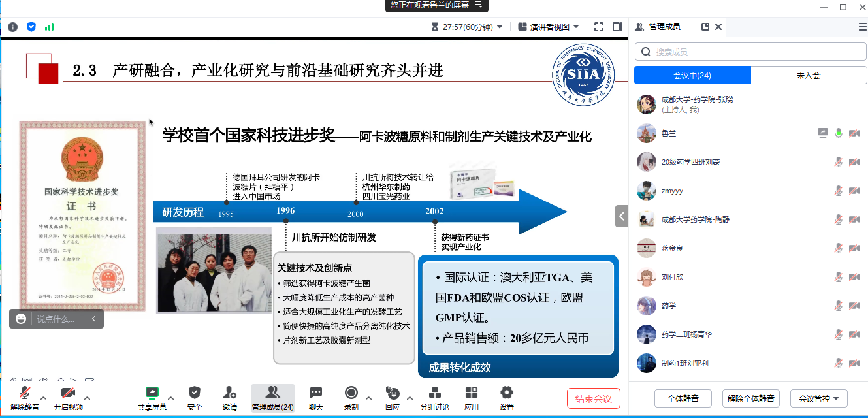Open the 应用 apps icon
This screenshot has height=418, width=868.
(x=472, y=393)
